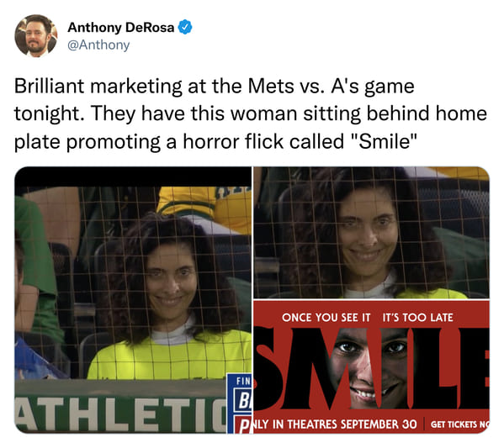Image resolution: width=504 pixels, height=448 pixels.
Task: Click "Mets vs. A's game" in the tweet
Action: 331,87
